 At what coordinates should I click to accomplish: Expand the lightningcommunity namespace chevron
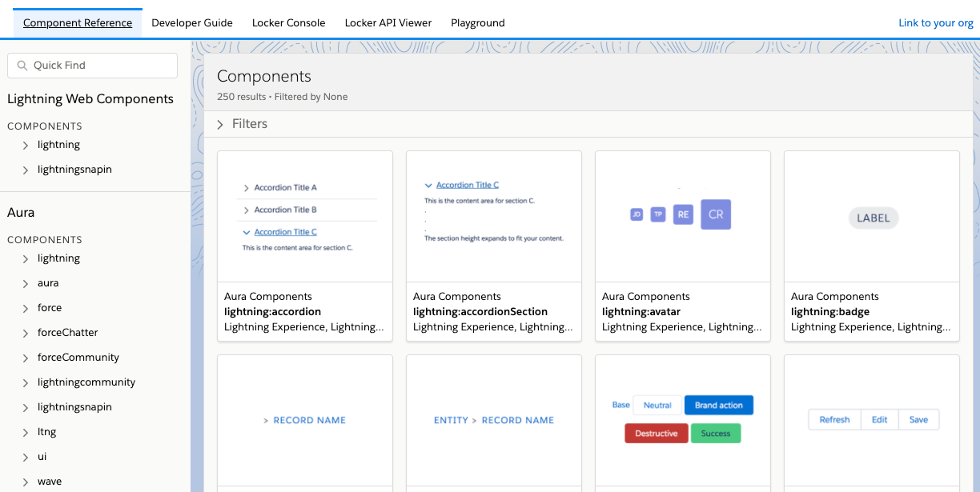click(26, 382)
